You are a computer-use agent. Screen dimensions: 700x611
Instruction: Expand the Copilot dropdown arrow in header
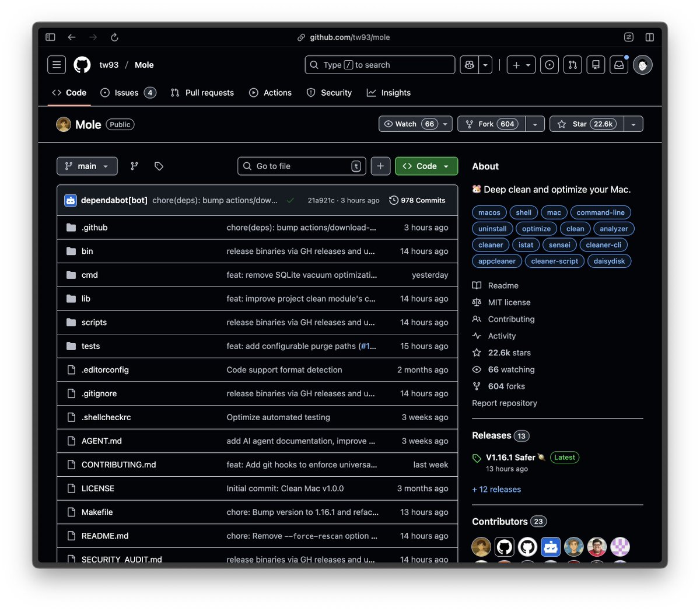(485, 65)
